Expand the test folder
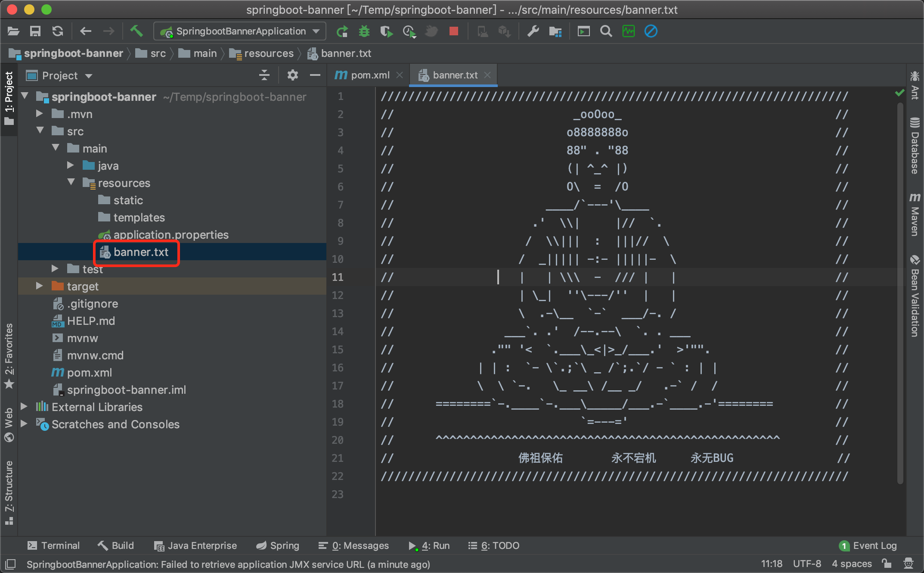Viewport: 924px width, 573px height. (x=55, y=268)
